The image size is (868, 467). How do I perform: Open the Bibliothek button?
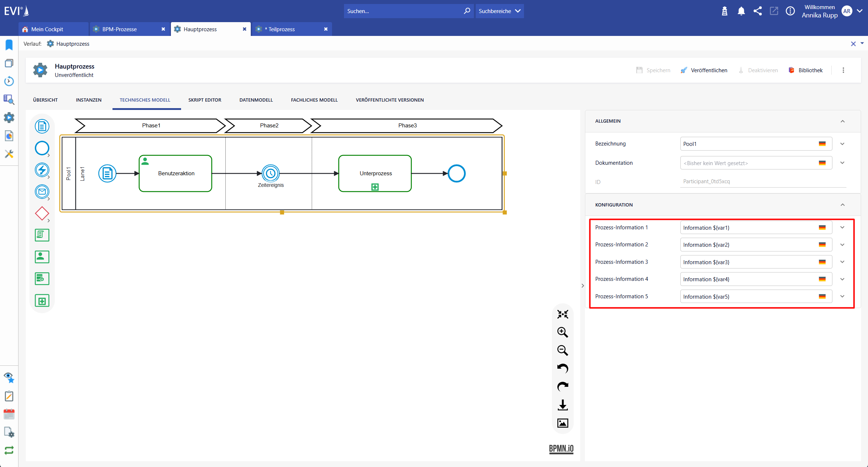[x=806, y=70]
